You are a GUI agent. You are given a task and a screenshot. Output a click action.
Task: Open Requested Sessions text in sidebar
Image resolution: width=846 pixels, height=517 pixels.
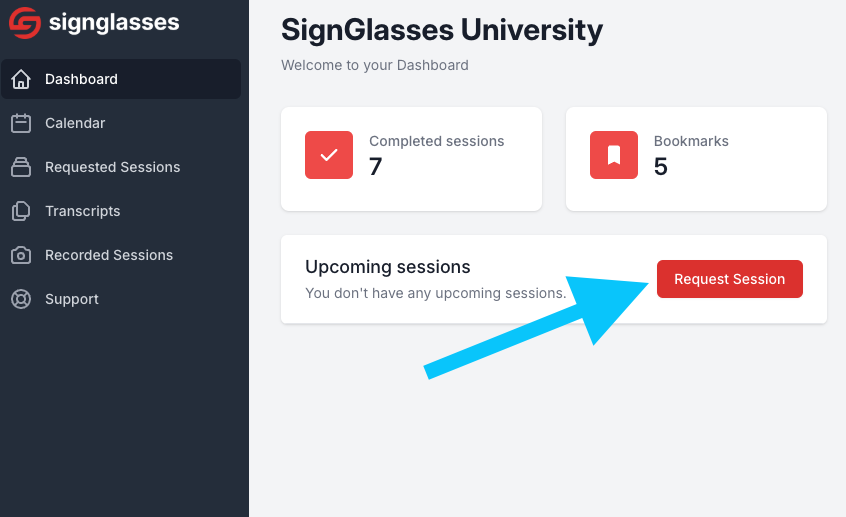(x=113, y=167)
